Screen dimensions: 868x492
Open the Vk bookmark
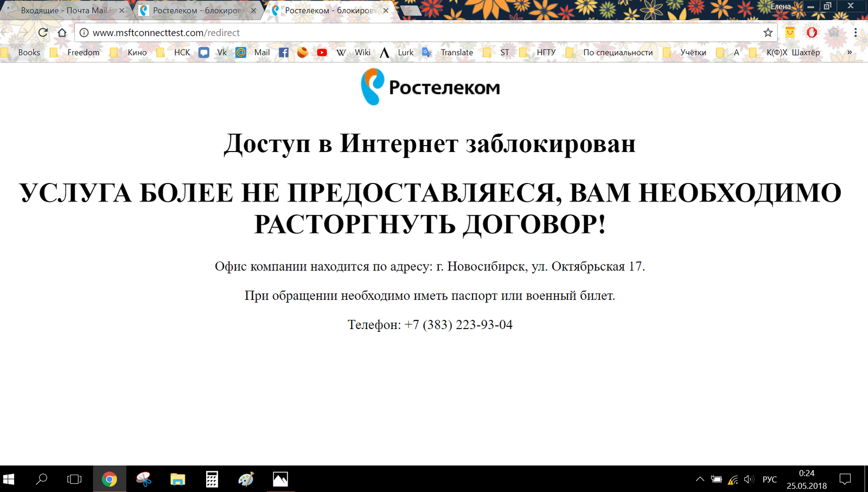coord(213,52)
